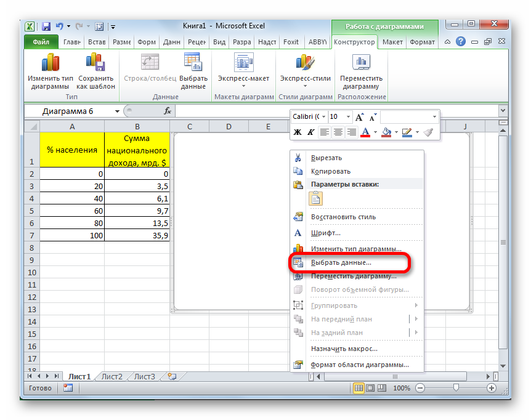Viewport: 531px width, 420px height.
Task: Apply red font color button
Action: click(x=365, y=132)
